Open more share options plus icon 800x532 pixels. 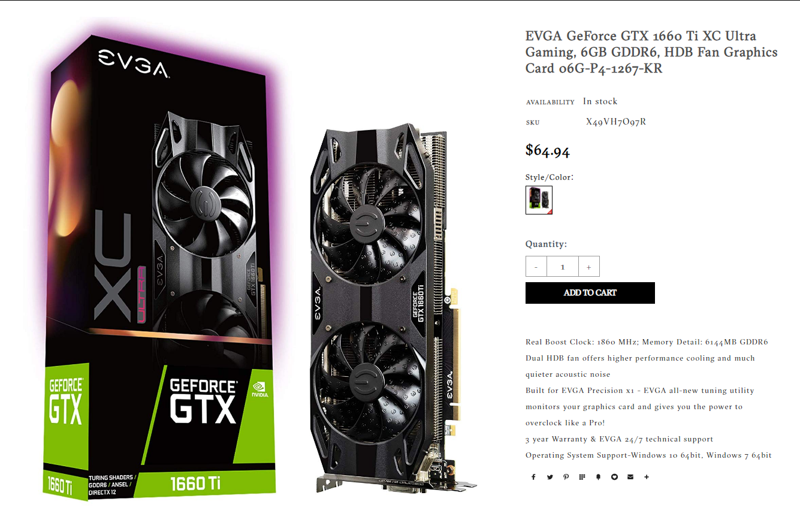pos(647,477)
